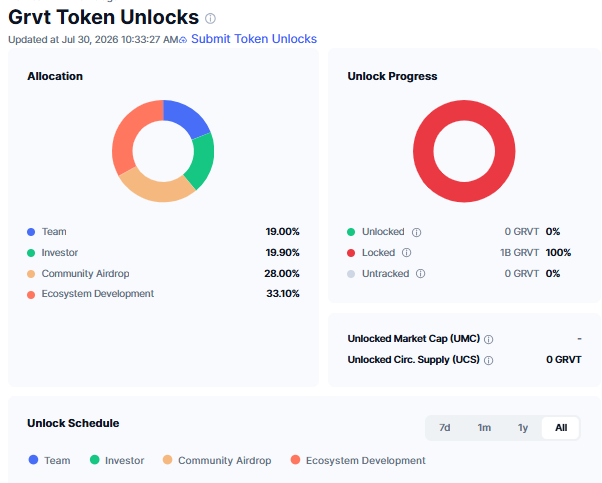This screenshot has height=483, width=602.
Task: Click the Ecosystem Development label in Allocation list
Action: [x=98, y=294]
